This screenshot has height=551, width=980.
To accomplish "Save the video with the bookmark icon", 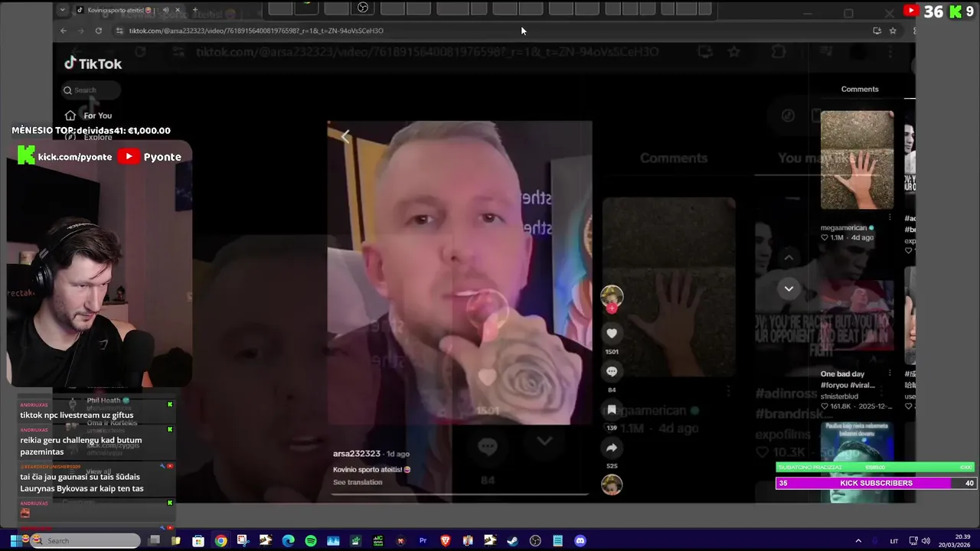I will (612, 410).
